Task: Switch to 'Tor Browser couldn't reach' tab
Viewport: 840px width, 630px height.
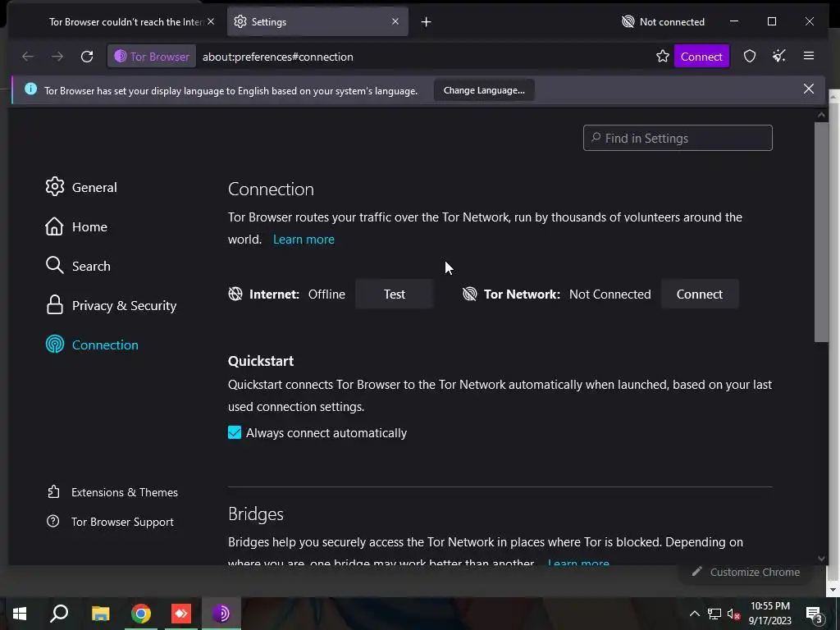Action: pos(125,22)
